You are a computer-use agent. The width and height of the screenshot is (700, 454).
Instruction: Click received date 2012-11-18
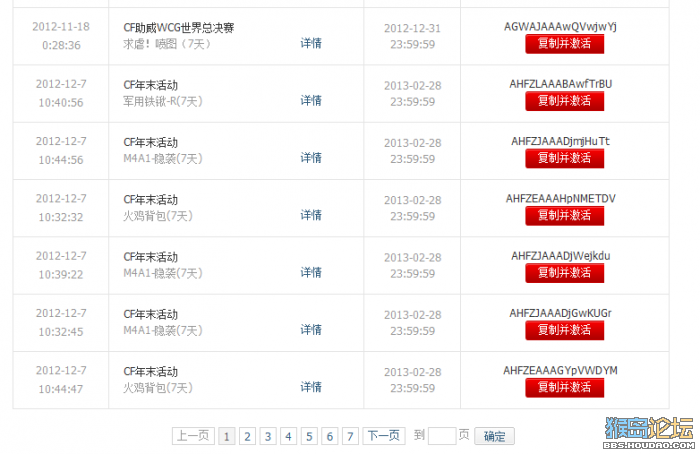(x=61, y=27)
